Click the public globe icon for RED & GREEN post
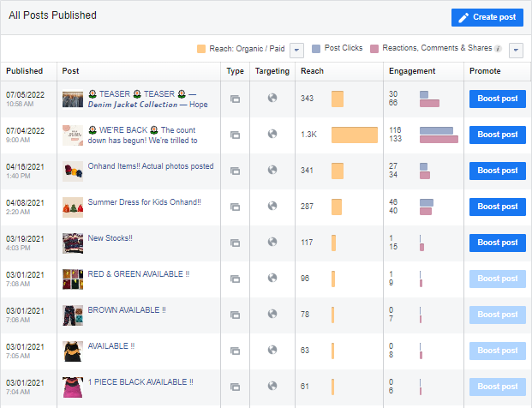Screen dimensions: 532x408 pos(272,278)
